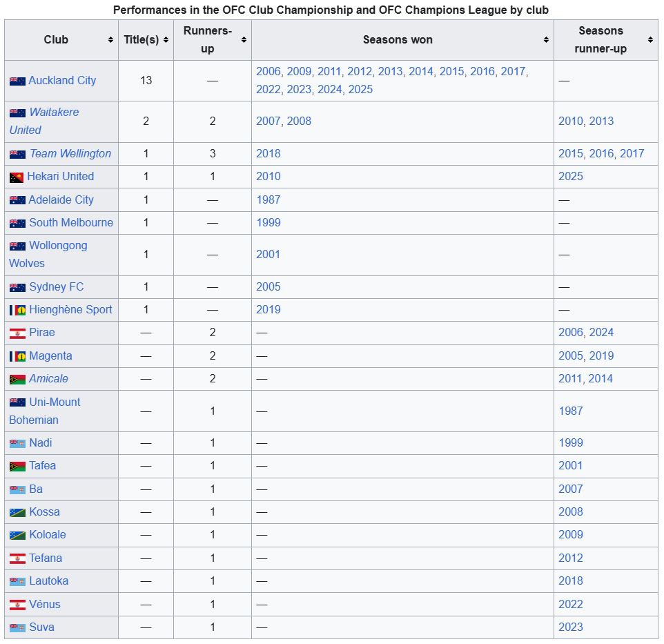The height and width of the screenshot is (644, 664).
Task: Open the Team Wellington link
Action: (70, 154)
